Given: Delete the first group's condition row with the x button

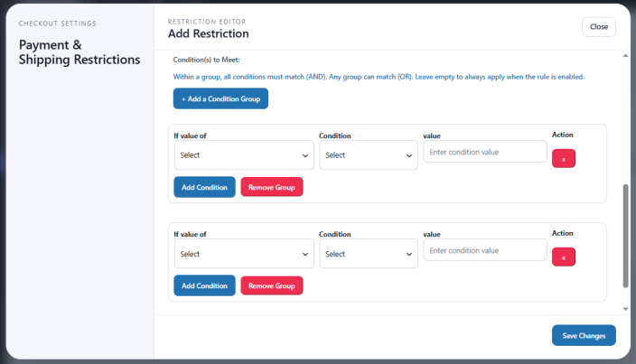Looking at the screenshot, I should coord(564,158).
